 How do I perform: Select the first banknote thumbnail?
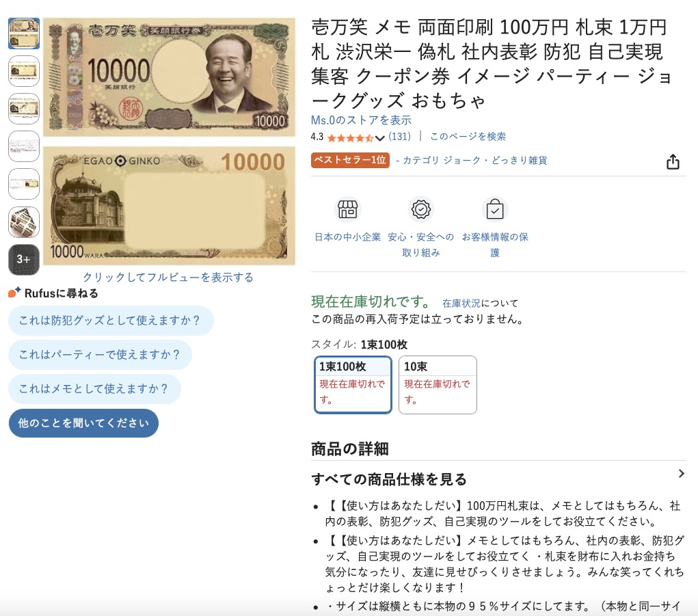24,34
